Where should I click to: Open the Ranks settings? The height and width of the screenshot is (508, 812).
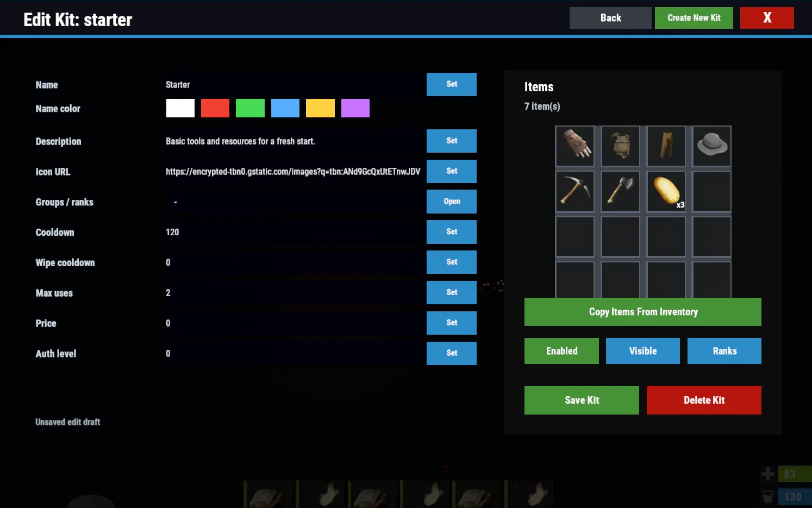[x=724, y=351]
